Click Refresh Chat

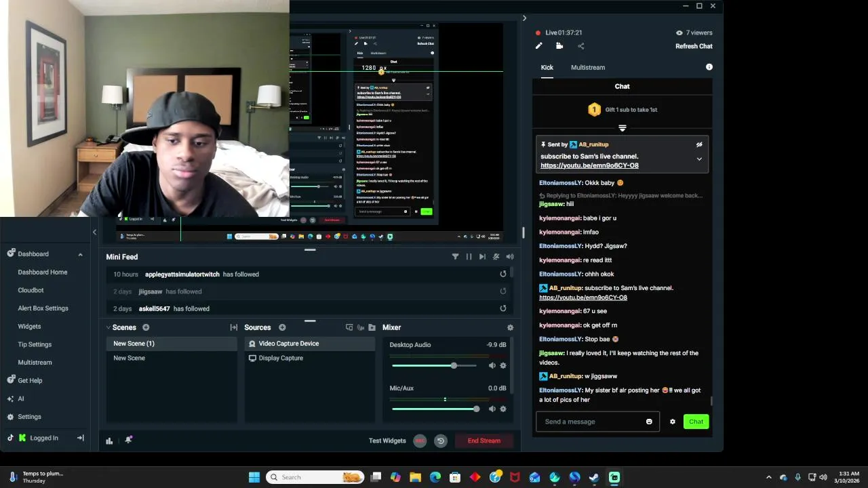coord(694,46)
